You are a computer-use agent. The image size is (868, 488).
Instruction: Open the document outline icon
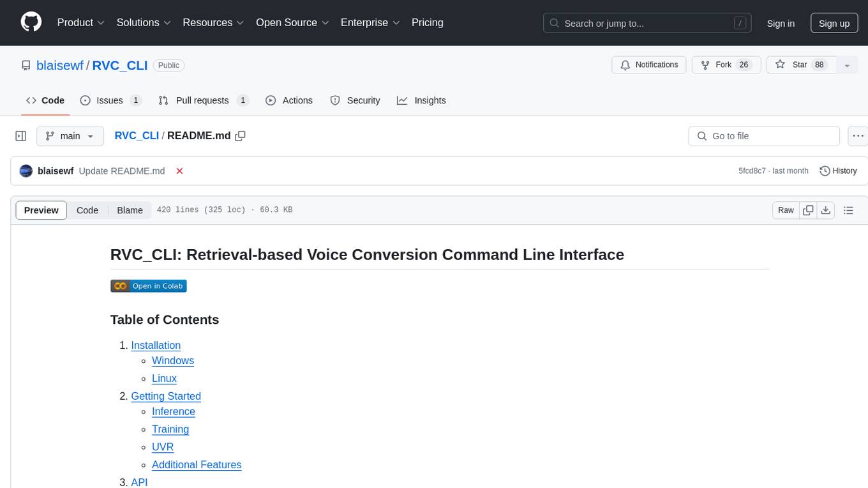(848, 210)
